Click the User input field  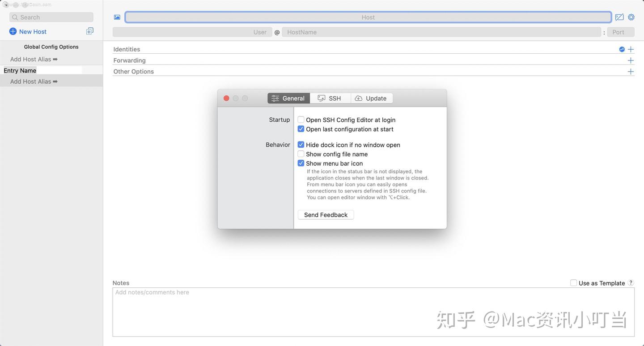[x=192, y=32]
